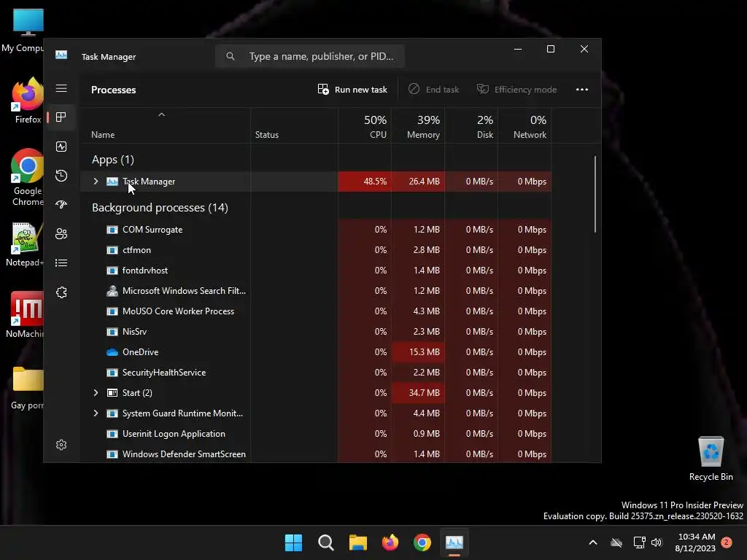Open the Services sidebar icon

[x=61, y=292]
